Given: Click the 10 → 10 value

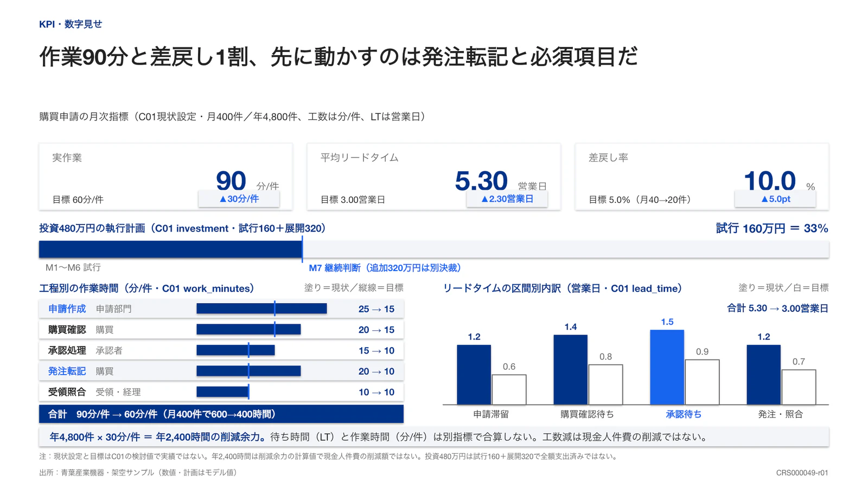Looking at the screenshot, I should coord(376,392).
